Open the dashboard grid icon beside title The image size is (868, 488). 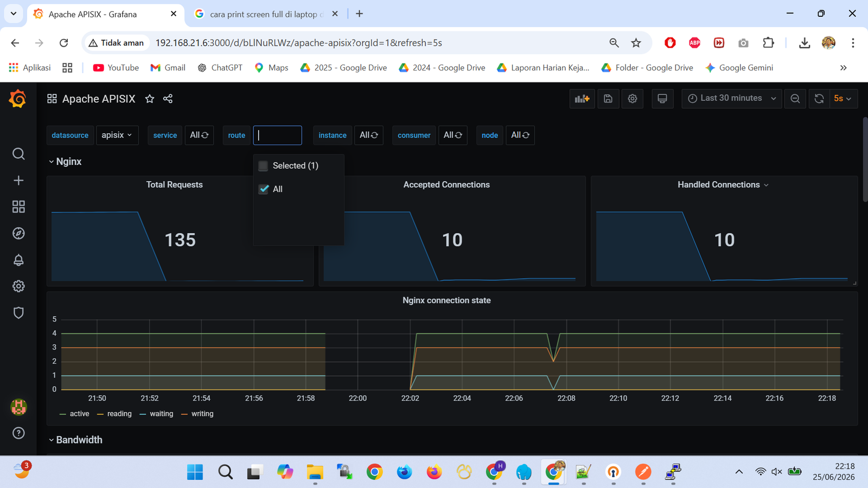(x=52, y=99)
